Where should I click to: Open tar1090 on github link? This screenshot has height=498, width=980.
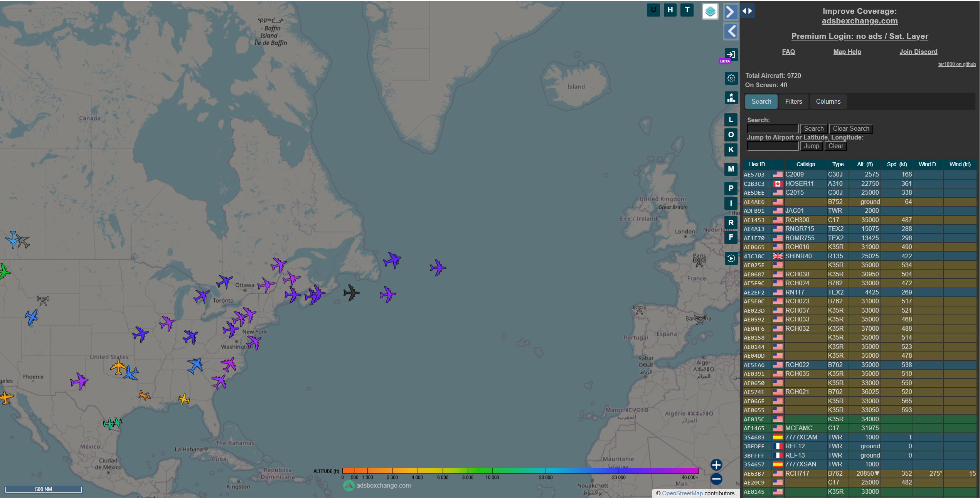(957, 64)
